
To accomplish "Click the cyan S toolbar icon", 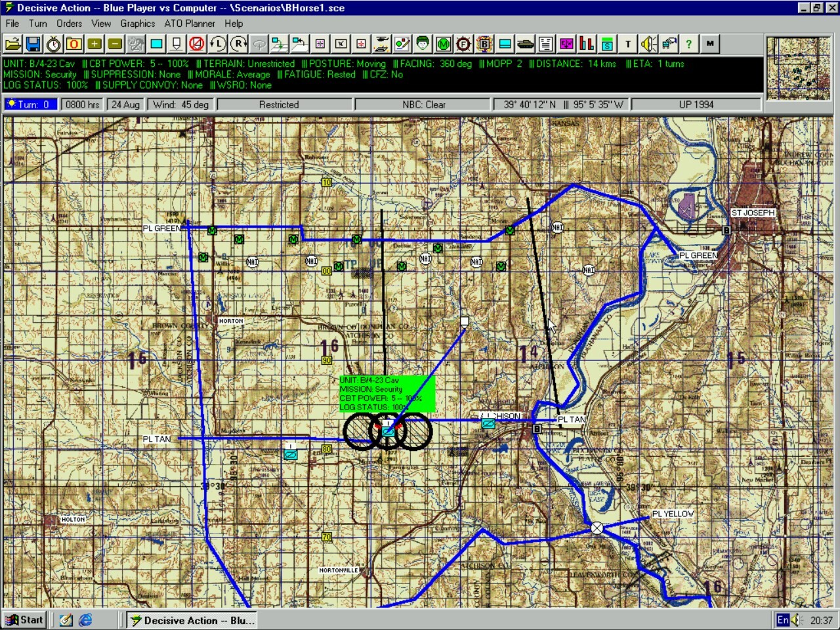I will tap(607, 44).
